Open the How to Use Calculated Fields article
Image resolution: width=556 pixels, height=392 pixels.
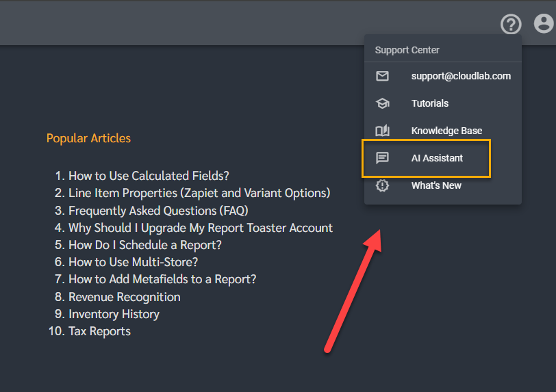[149, 176]
